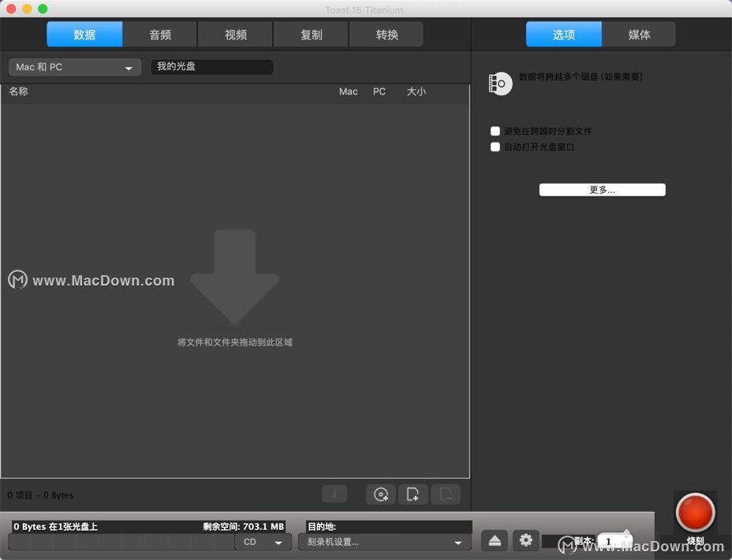732x560 pixels.
Task: Click the eject disc icon
Action: [495, 541]
